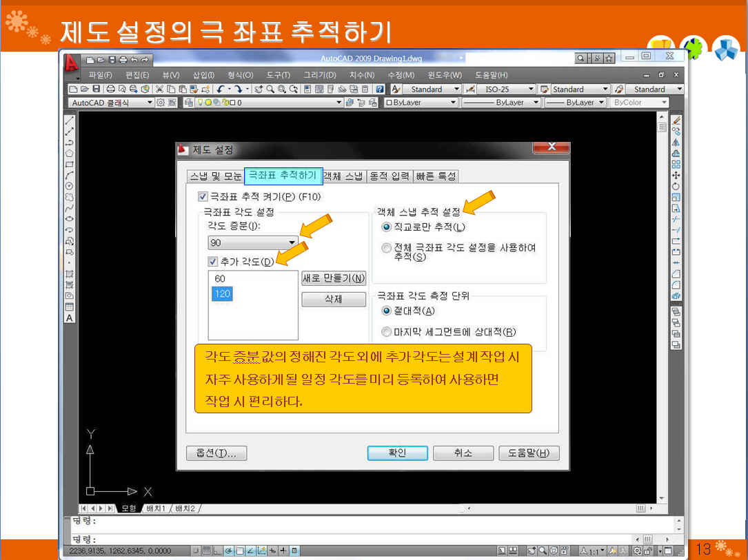This screenshot has width=748, height=560.
Task: Uncheck the 추가 각도 checkbox
Action: [213, 261]
